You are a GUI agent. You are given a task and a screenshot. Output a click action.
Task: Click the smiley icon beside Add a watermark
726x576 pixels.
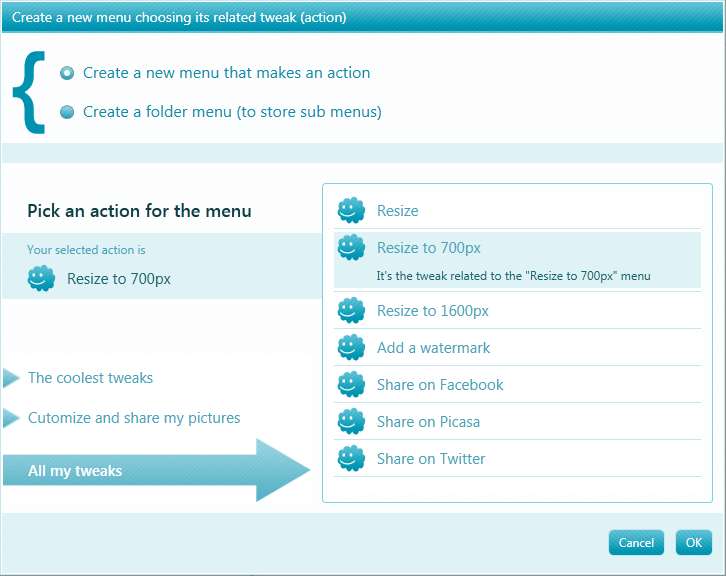[351, 347]
